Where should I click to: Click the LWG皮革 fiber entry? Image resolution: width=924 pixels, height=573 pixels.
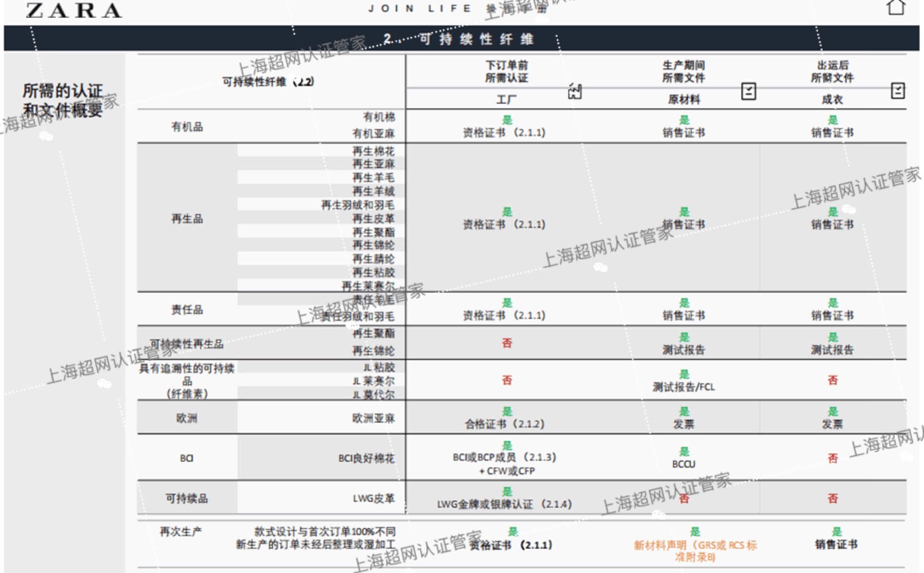(374, 498)
